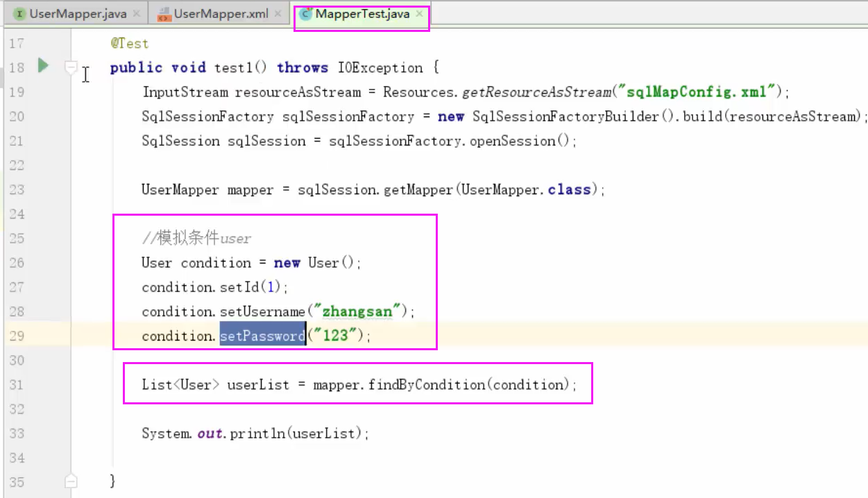The width and height of the screenshot is (868, 498).
Task: Click line number 19 in the gutter
Action: (x=17, y=92)
